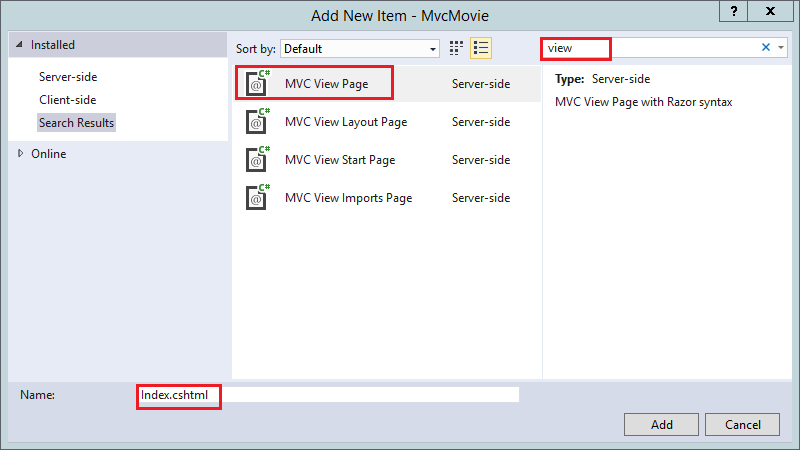Close the Add New Item dialog
Image resolution: width=800 pixels, height=450 pixels.
770,11
